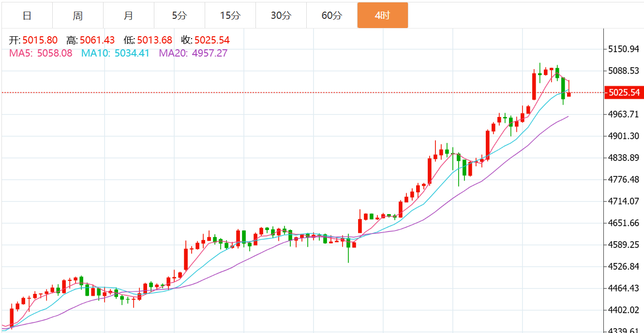Switch to the 5分 interval tab
Screen dimensions: 644x333
click(x=180, y=15)
